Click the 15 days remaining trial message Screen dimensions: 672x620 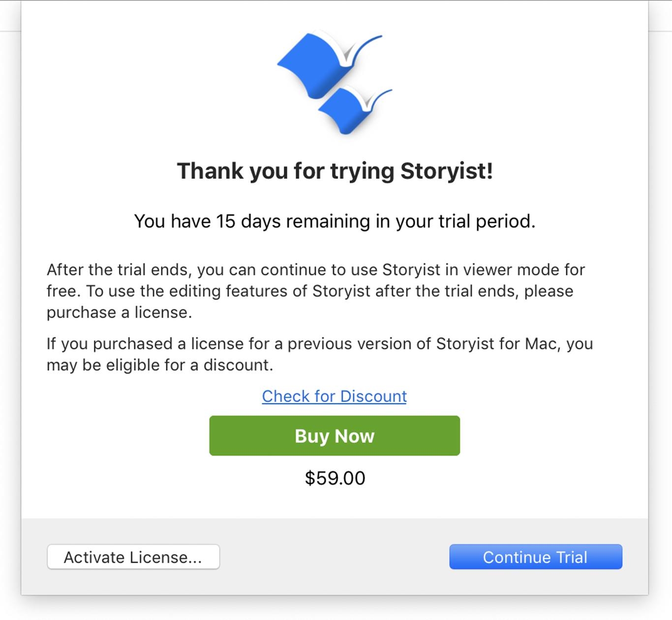pyautogui.click(x=335, y=222)
